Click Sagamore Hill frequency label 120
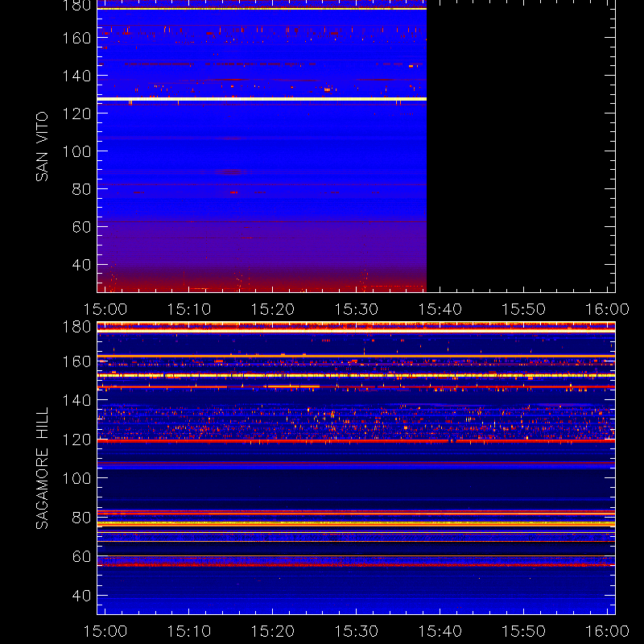The width and height of the screenshot is (644, 644). click(x=76, y=440)
